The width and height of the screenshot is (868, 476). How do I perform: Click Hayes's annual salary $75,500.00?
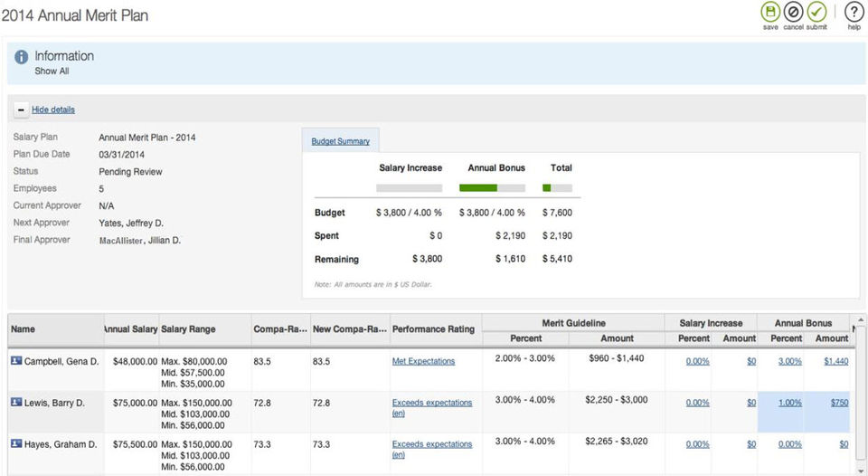135,444
